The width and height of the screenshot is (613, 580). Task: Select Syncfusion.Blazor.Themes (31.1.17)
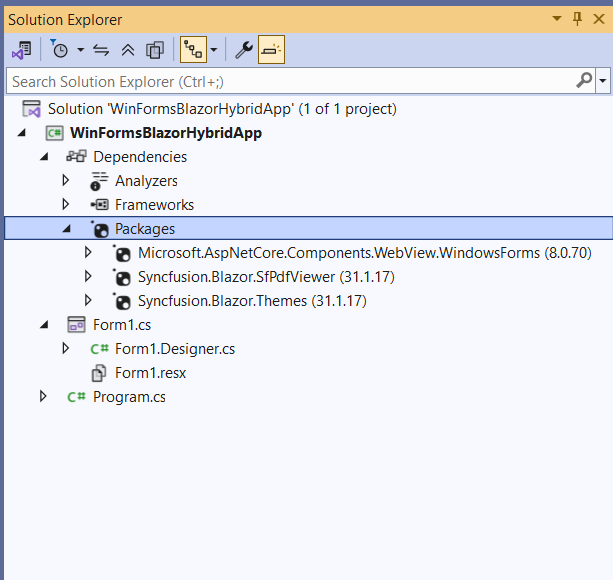(x=252, y=301)
